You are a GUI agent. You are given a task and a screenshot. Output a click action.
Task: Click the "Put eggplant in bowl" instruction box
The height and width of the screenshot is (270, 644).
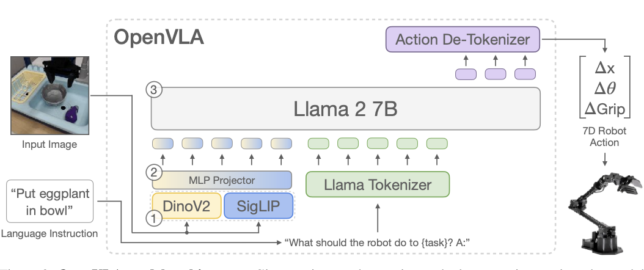pos(49,201)
